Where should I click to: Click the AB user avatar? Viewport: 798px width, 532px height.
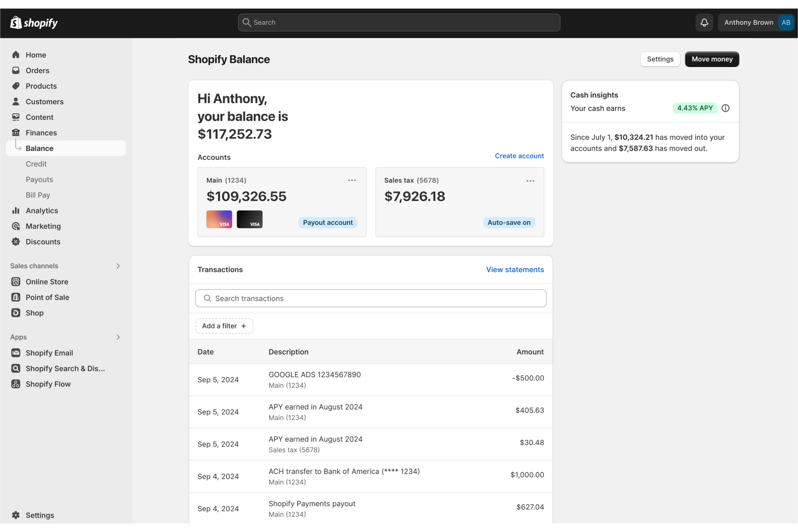pos(786,23)
